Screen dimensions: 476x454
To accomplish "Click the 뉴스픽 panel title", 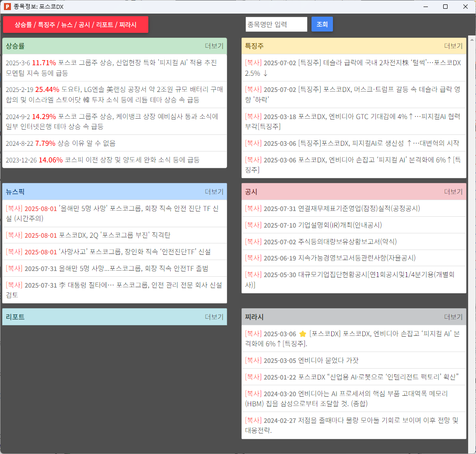I will tap(15, 192).
